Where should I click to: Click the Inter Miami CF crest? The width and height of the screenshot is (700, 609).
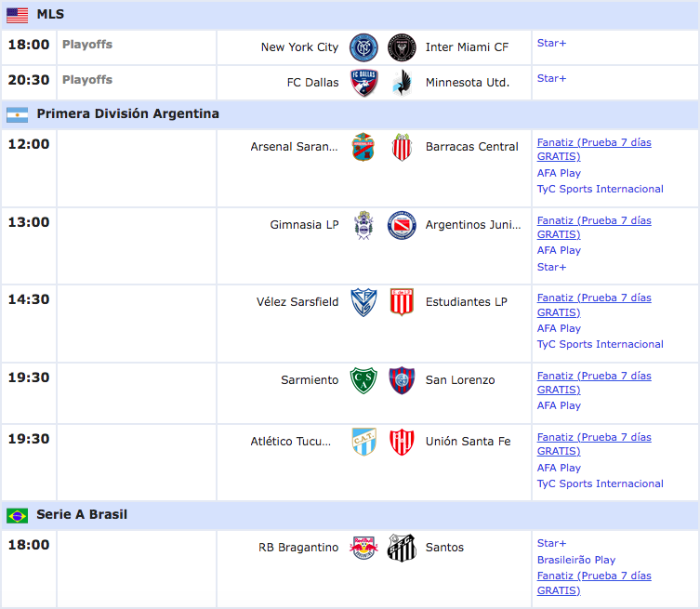(402, 47)
